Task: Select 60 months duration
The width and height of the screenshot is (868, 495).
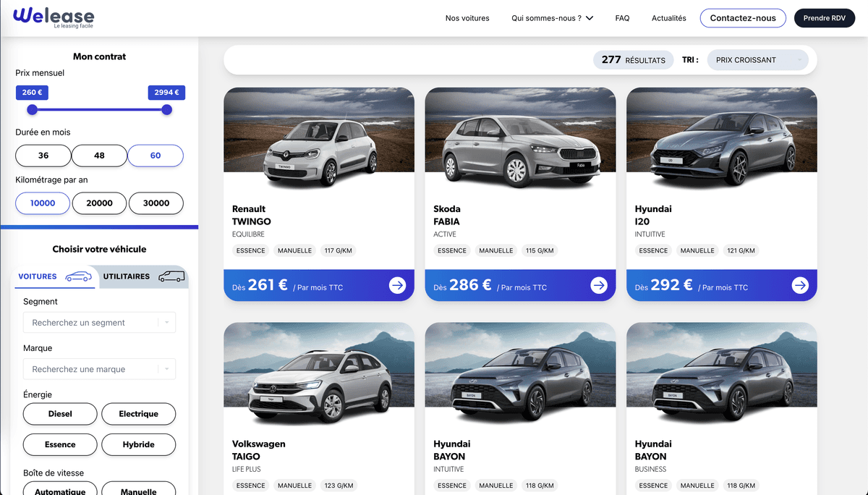Action: pos(156,156)
